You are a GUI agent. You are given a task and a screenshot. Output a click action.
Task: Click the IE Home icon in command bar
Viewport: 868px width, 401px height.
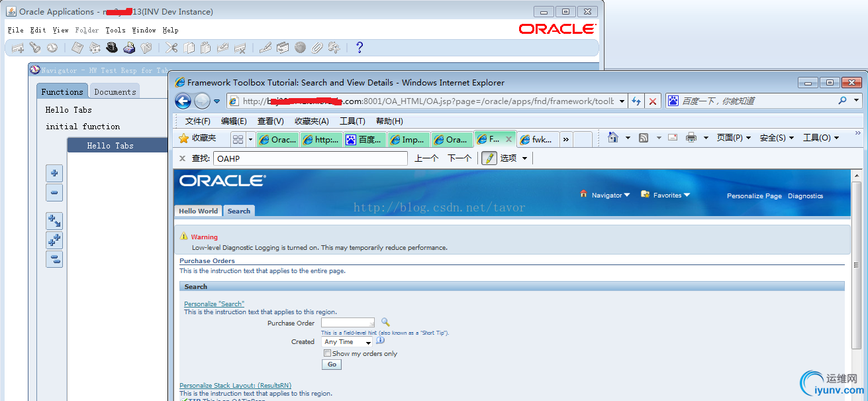(x=613, y=138)
